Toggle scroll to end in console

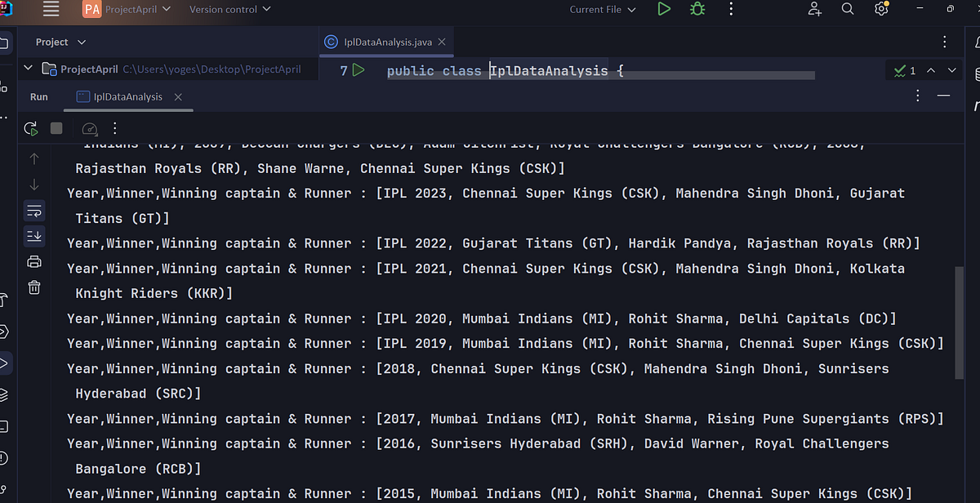click(x=33, y=236)
